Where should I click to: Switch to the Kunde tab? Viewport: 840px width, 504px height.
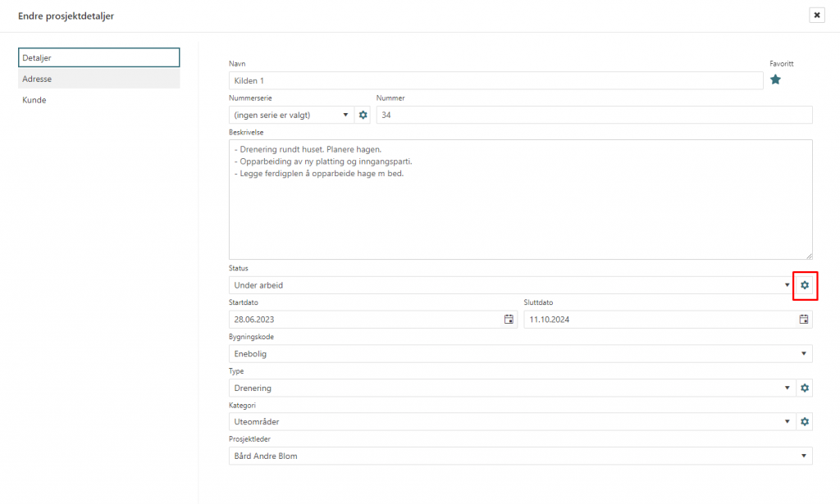pyautogui.click(x=98, y=100)
